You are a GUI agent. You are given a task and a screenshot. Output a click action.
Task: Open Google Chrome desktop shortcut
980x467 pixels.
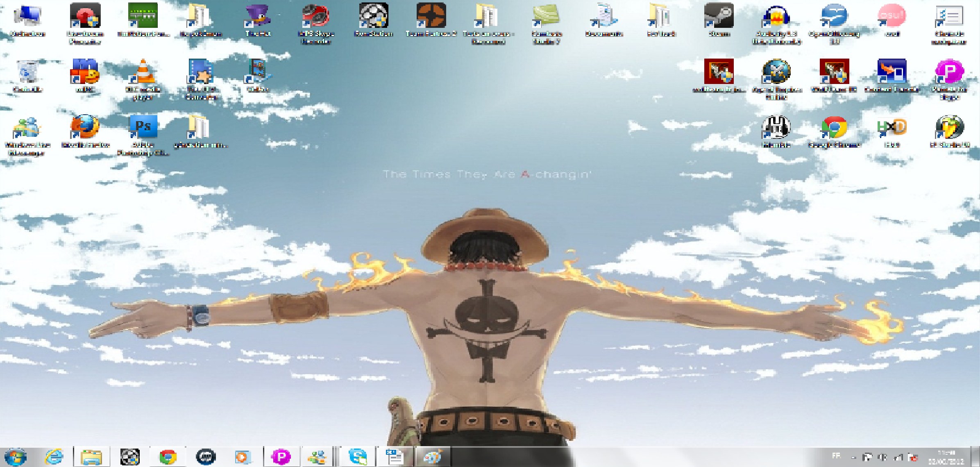tap(835, 131)
